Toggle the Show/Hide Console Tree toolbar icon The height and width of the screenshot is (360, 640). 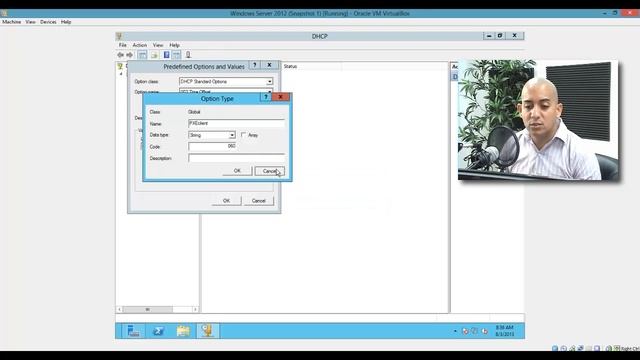pos(142,55)
